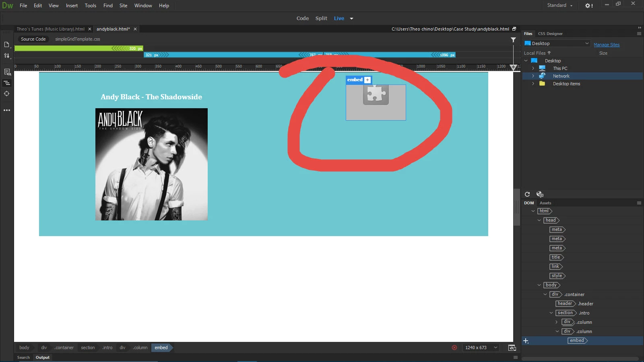Open the Site menu
Screen dimensions: 644x362
(123, 6)
